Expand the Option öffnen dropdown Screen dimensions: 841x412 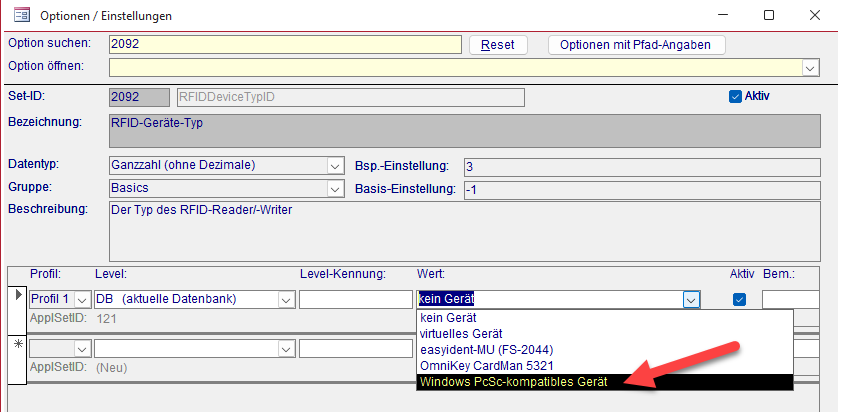810,67
